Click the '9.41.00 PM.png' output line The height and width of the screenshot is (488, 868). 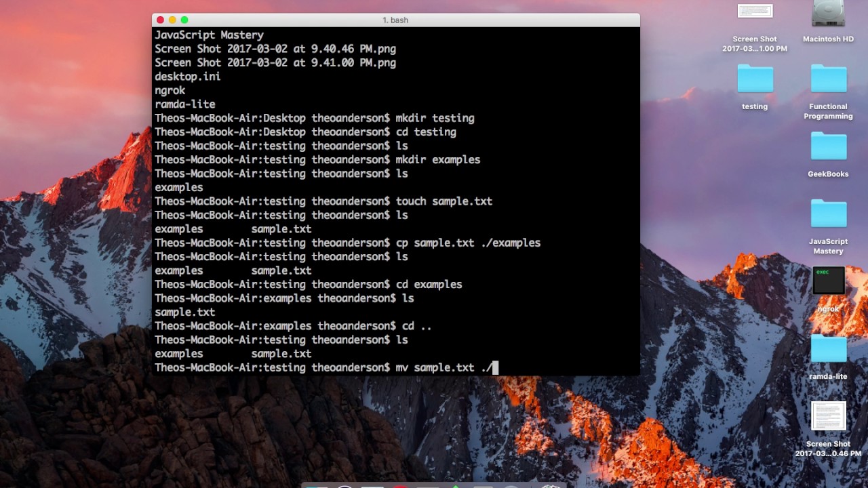[x=275, y=63]
